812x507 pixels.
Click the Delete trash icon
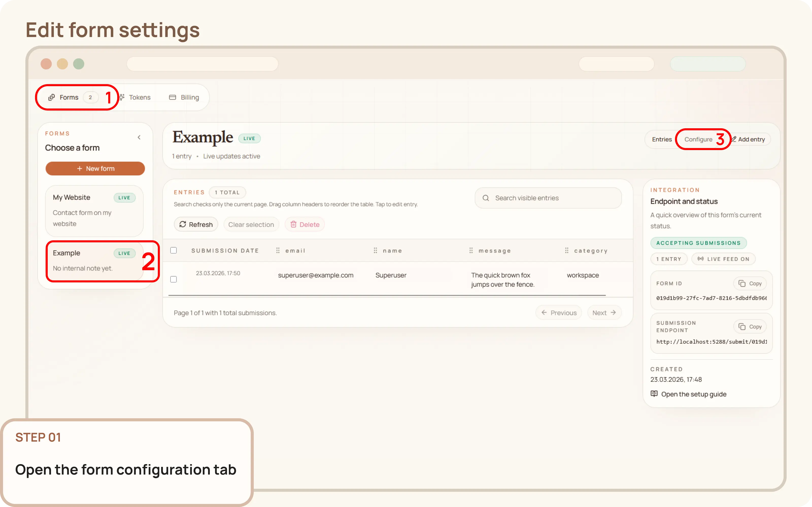tap(294, 224)
